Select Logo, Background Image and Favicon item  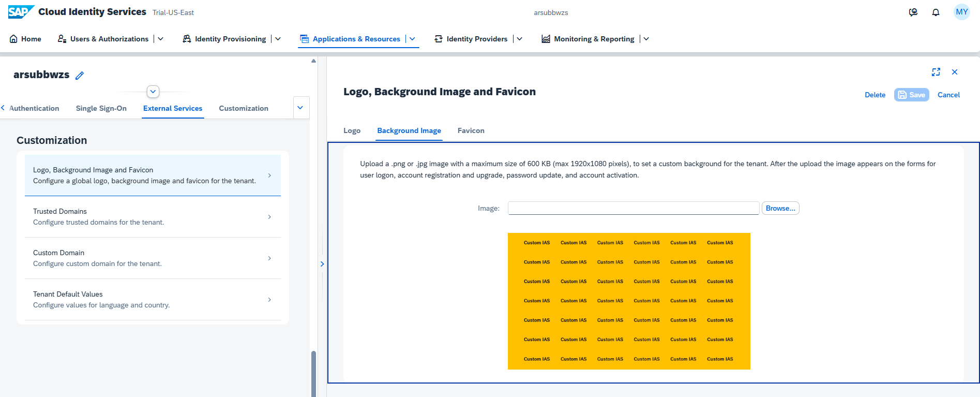point(153,175)
